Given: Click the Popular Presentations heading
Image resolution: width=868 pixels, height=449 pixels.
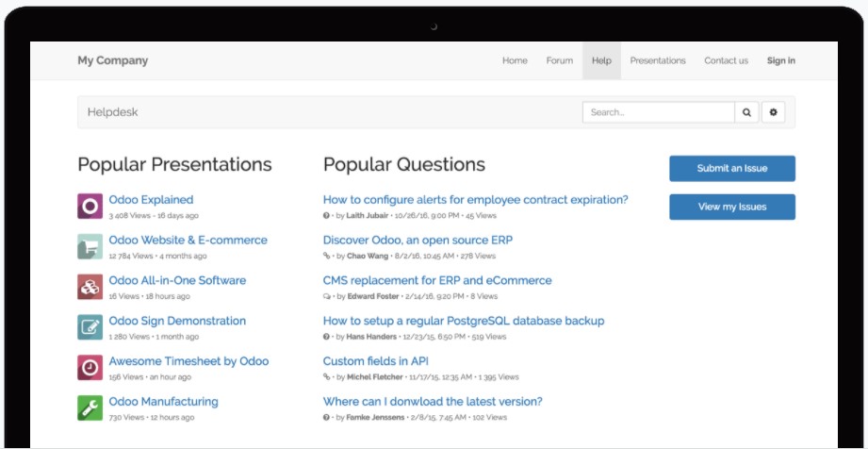Looking at the screenshot, I should 175,165.
